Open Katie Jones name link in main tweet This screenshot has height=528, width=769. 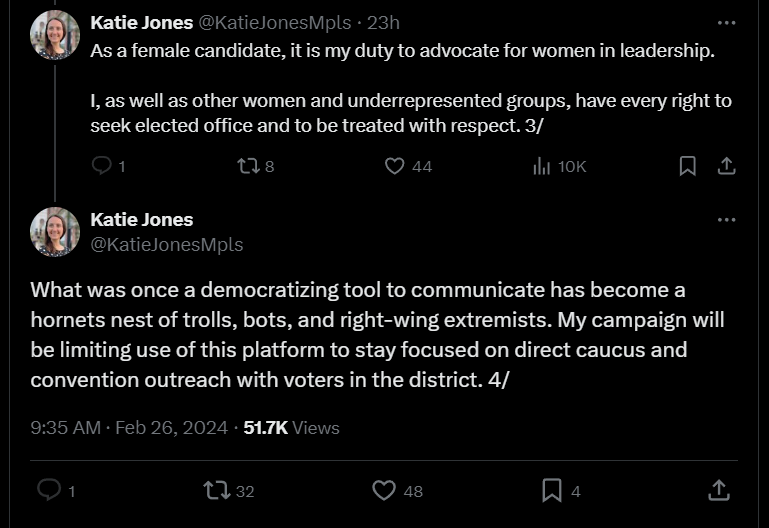(142, 219)
